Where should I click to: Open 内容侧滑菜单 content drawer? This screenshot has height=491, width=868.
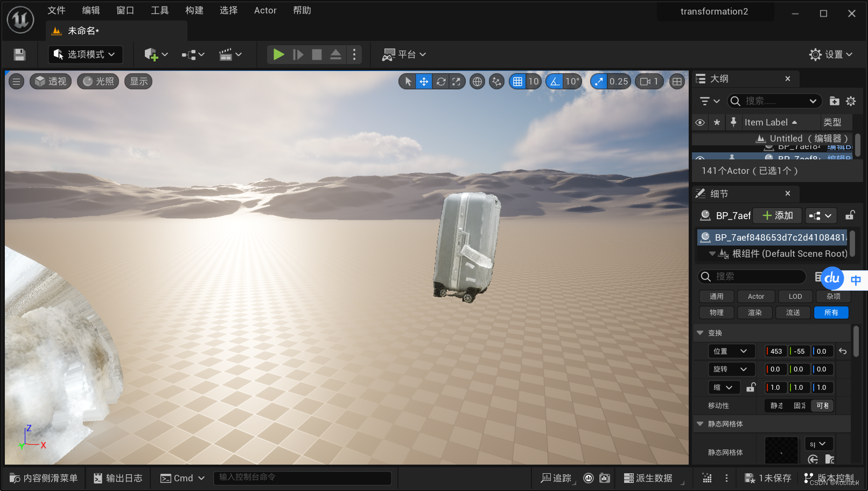[44, 478]
